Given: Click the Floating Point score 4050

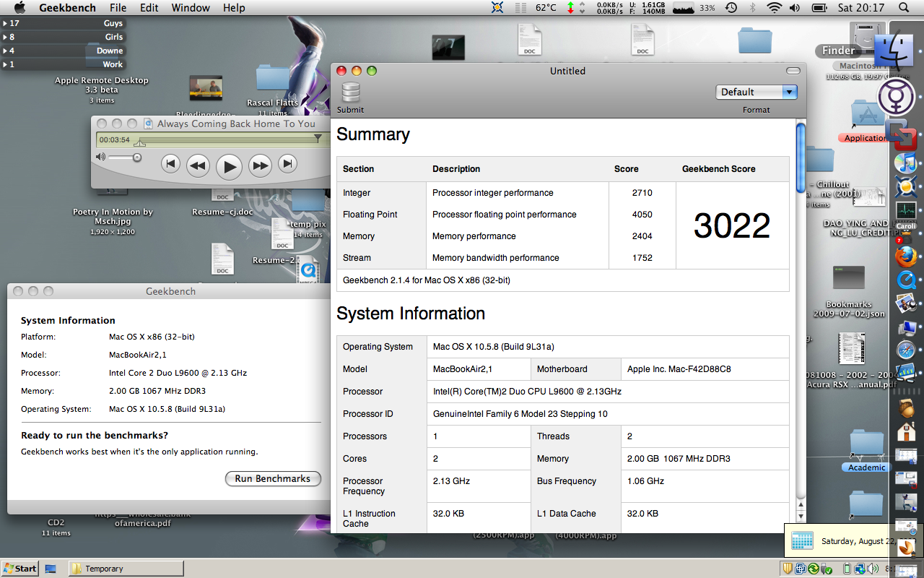Looking at the screenshot, I should click(642, 215).
